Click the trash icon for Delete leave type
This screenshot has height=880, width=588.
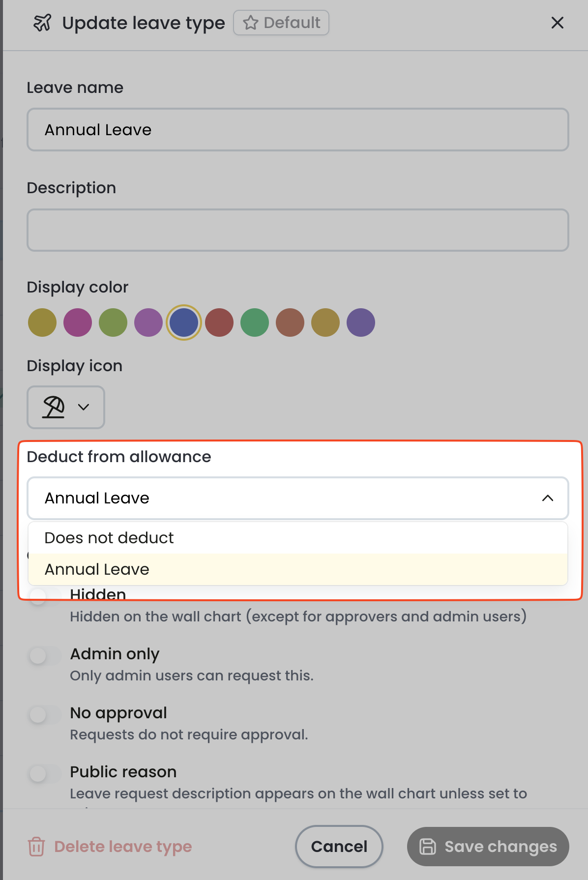pos(36,847)
